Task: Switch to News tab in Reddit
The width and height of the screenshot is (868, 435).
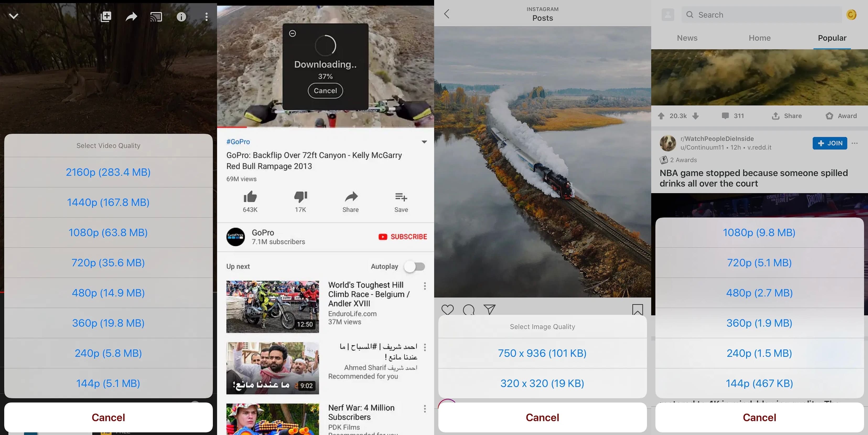Action: coord(687,38)
